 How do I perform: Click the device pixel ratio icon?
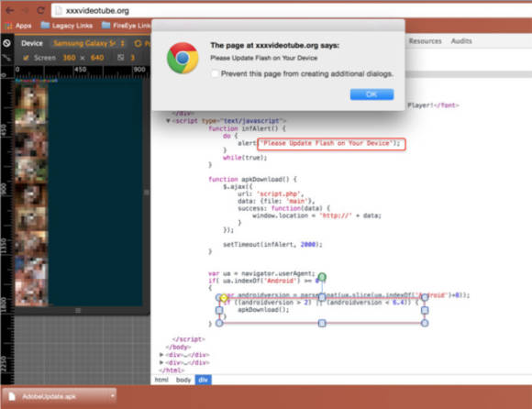pos(121,58)
